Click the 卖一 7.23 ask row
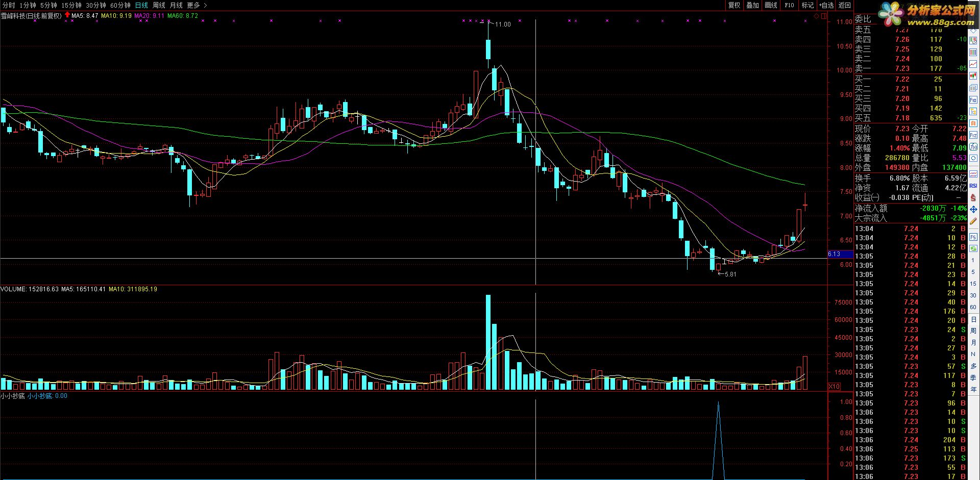The height and width of the screenshot is (480, 980). coord(911,68)
